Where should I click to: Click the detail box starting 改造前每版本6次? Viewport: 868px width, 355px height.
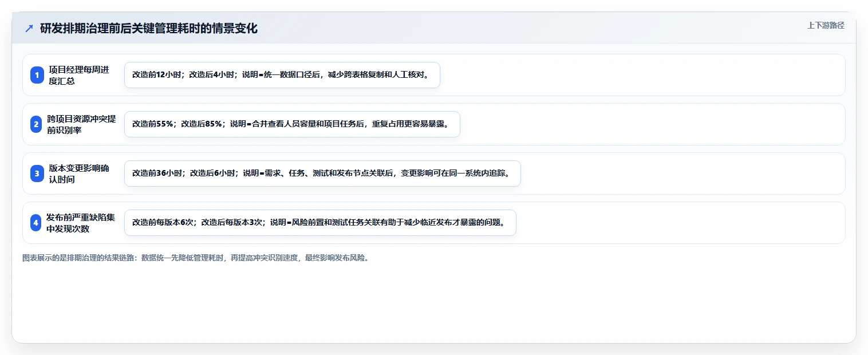coord(320,223)
